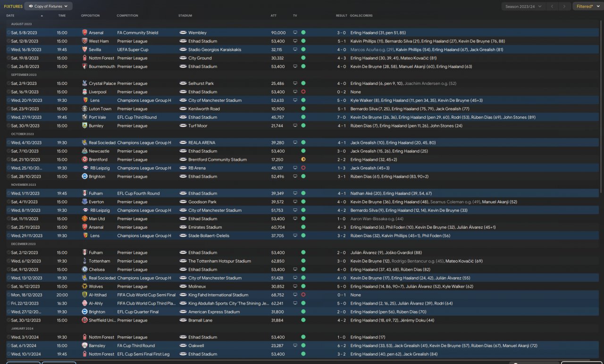Click the Wolves club badge
Viewport: 604px width, 364px height.
[84, 287]
